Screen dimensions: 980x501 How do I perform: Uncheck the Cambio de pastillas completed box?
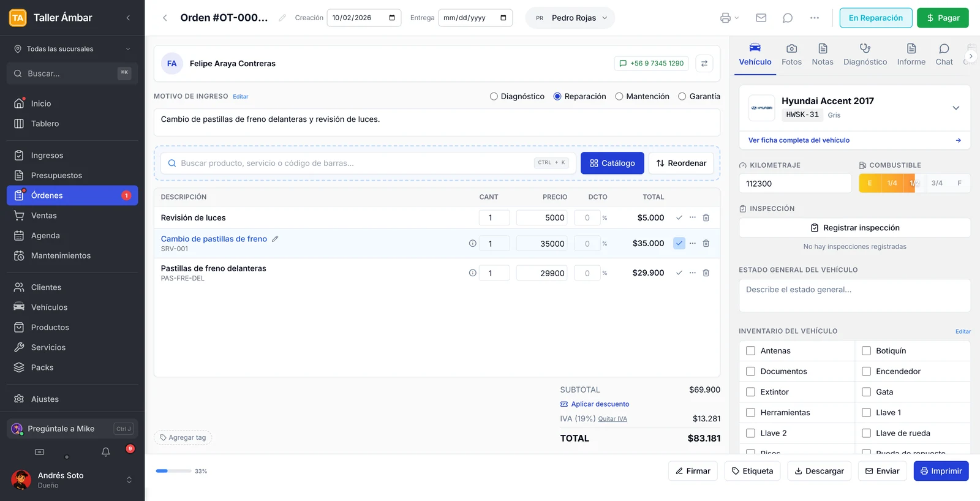pyautogui.click(x=679, y=243)
